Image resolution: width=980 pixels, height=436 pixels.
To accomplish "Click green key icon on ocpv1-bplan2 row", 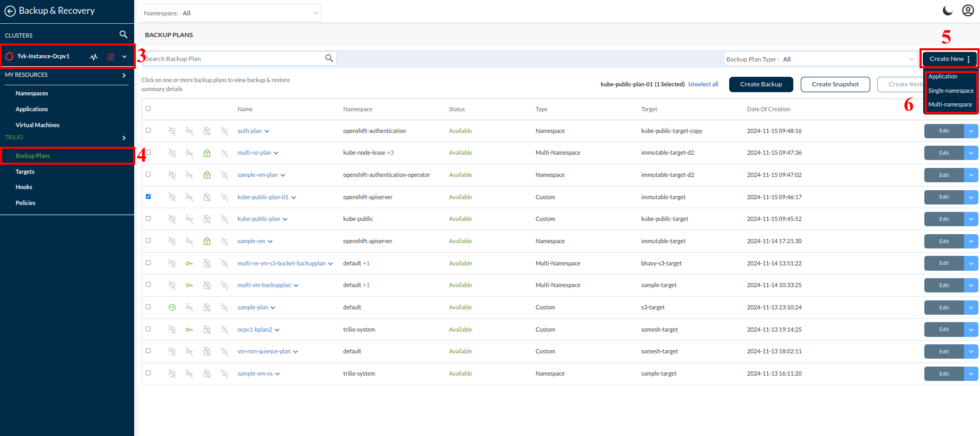I will (x=189, y=330).
